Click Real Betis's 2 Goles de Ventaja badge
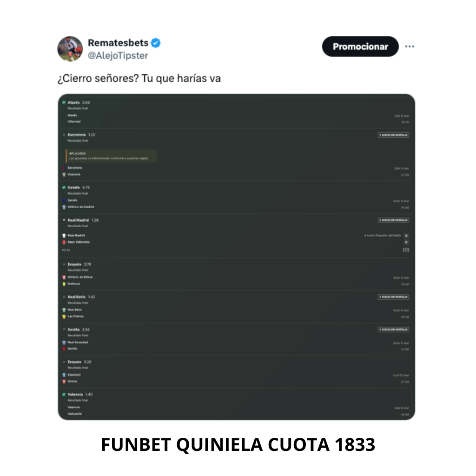This screenshot has height=476, width=476. pos(393,297)
